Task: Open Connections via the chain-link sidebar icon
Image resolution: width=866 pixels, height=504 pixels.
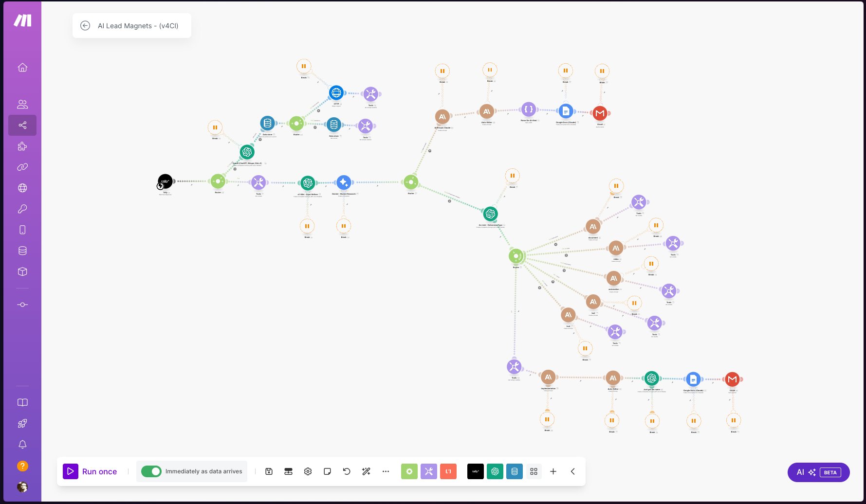Action: 22,167
